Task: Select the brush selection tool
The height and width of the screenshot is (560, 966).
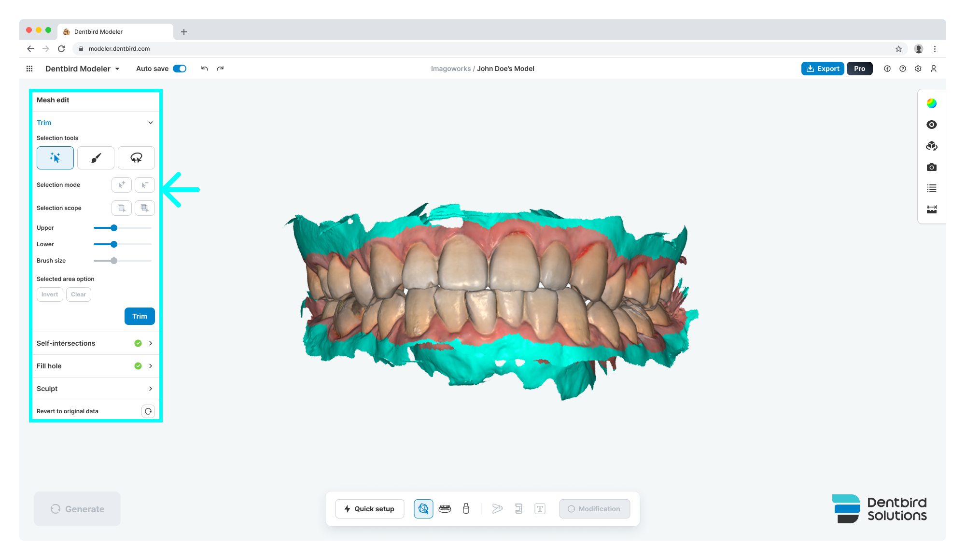Action: point(96,158)
